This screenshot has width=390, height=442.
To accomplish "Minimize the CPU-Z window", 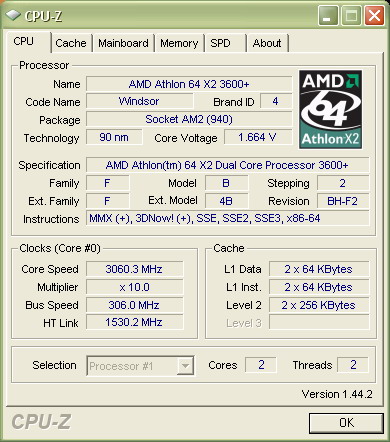I will [x=328, y=15].
